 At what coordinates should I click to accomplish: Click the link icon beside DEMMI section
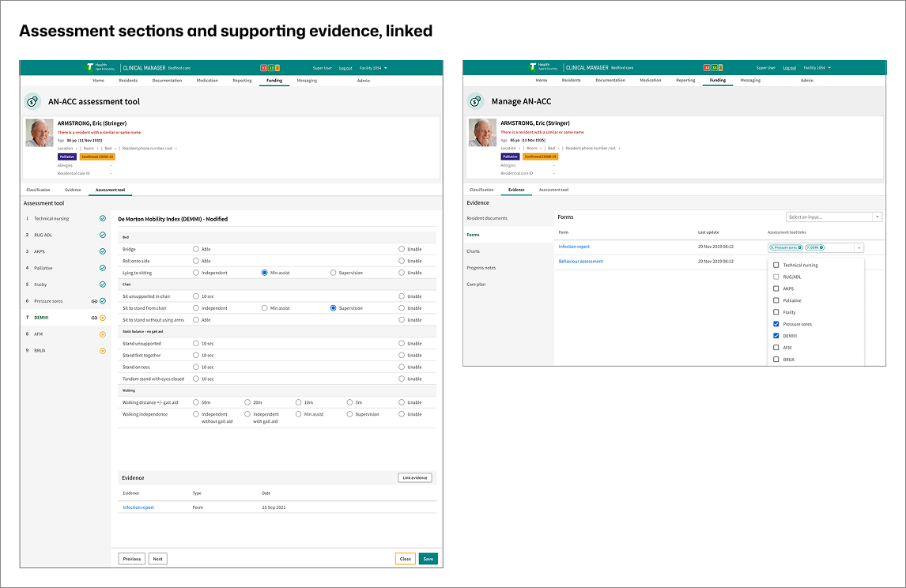coord(93,318)
